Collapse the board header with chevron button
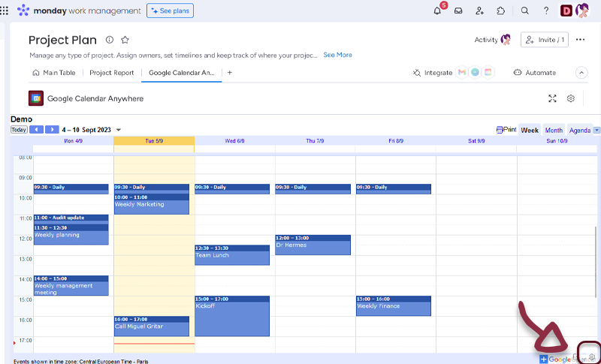Image resolution: width=601 pixels, height=364 pixels. click(581, 73)
